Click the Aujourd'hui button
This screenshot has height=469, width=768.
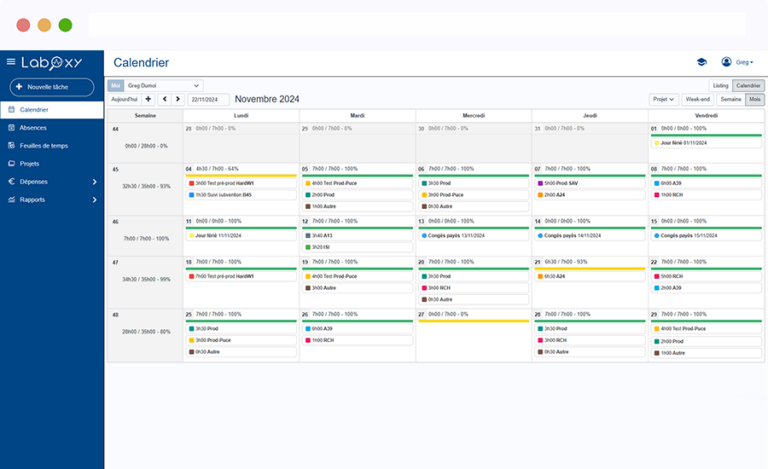(x=124, y=99)
